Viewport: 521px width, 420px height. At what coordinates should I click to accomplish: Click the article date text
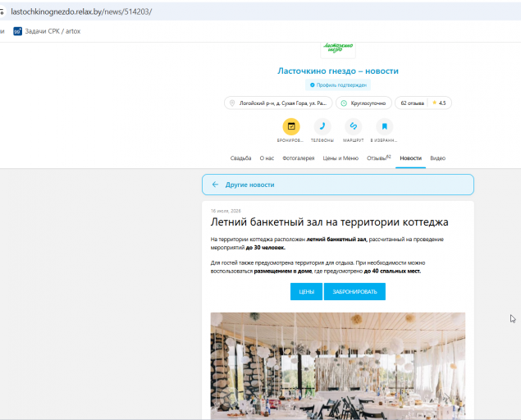(x=226, y=211)
